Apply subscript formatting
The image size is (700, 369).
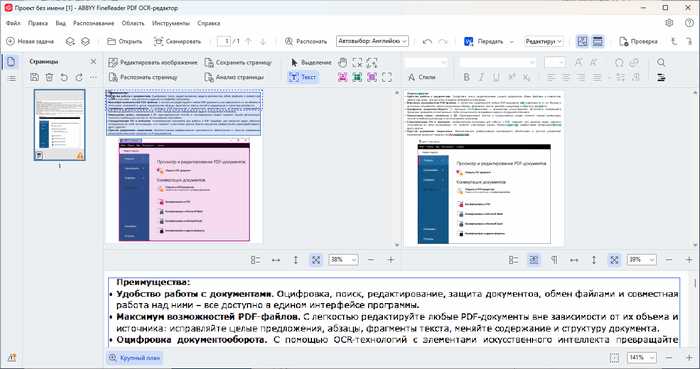click(x=526, y=77)
